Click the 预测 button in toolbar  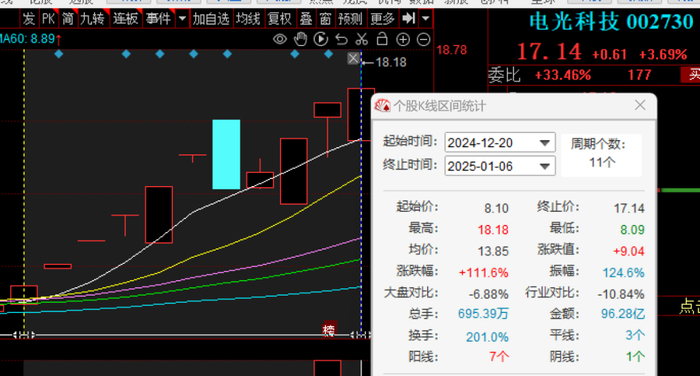click(x=350, y=19)
